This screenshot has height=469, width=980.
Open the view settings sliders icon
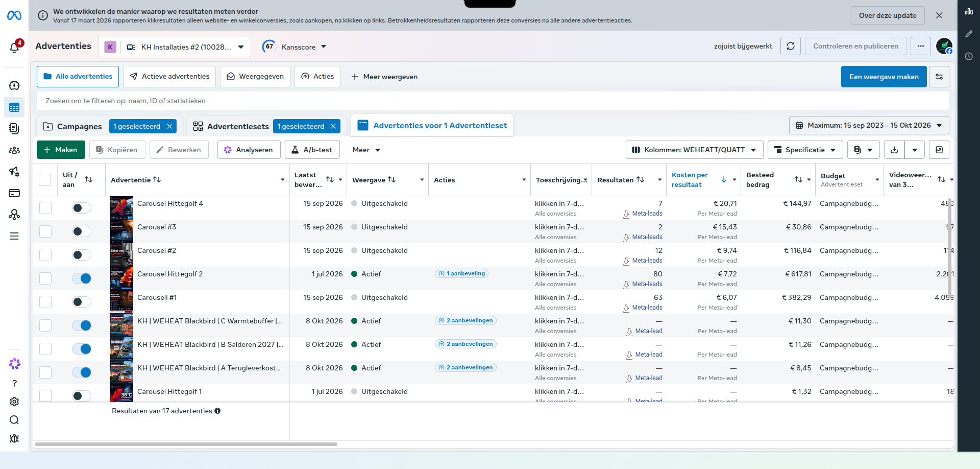[x=939, y=77]
